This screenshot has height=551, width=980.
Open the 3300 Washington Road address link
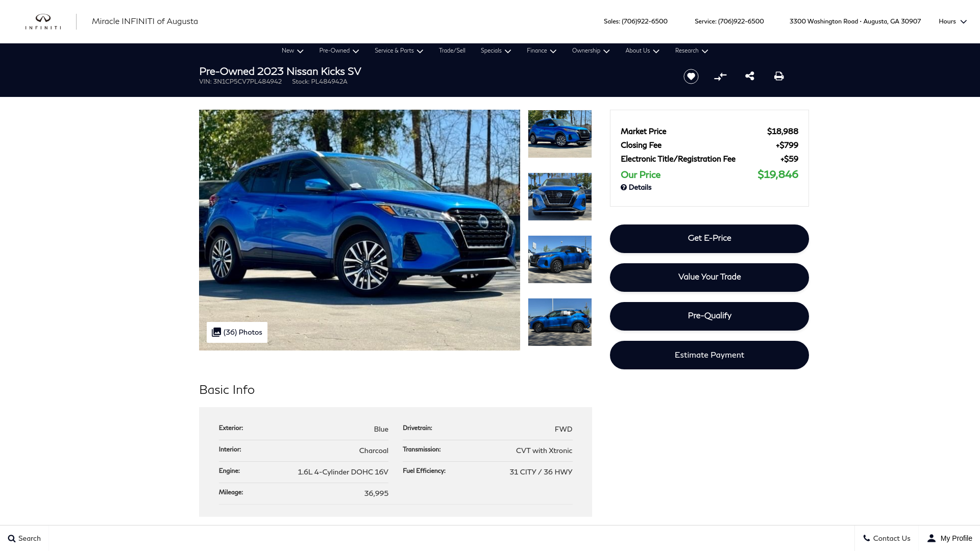(855, 21)
